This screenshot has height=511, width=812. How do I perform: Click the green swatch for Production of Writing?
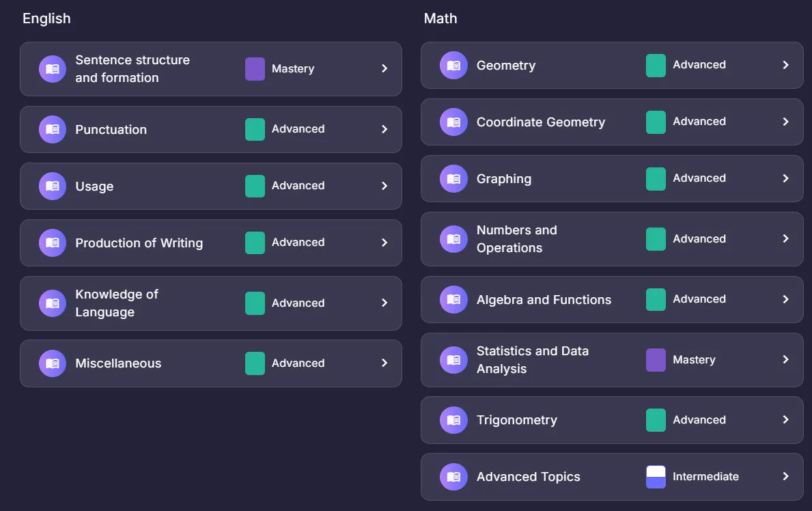tap(255, 243)
